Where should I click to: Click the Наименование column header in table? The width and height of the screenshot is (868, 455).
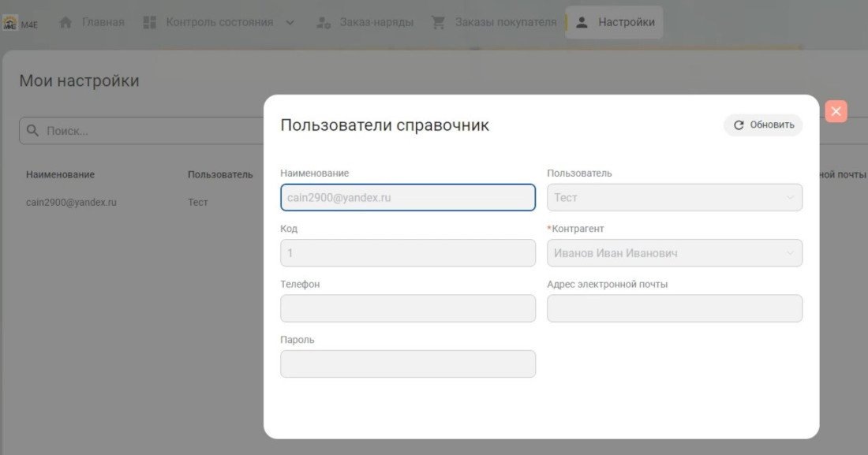click(x=60, y=174)
